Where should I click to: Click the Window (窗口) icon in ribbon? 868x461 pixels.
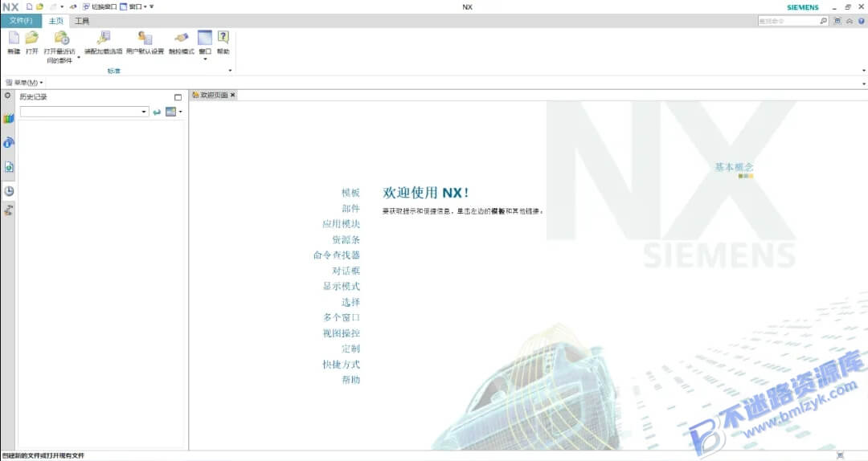(205, 38)
